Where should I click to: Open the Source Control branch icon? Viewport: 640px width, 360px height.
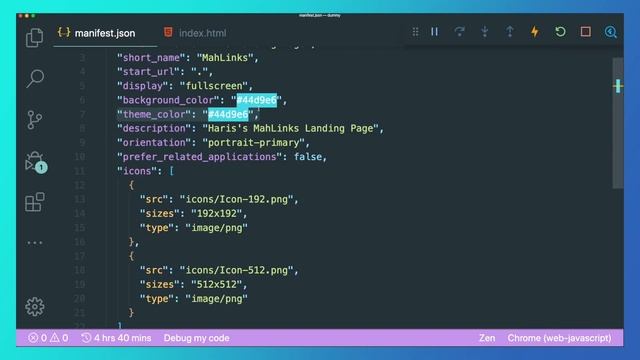tap(34, 120)
